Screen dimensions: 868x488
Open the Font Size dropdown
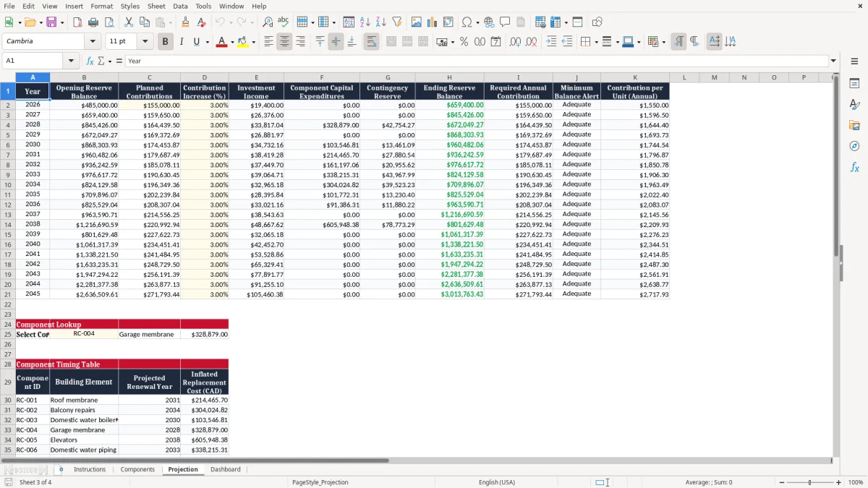[x=145, y=41]
